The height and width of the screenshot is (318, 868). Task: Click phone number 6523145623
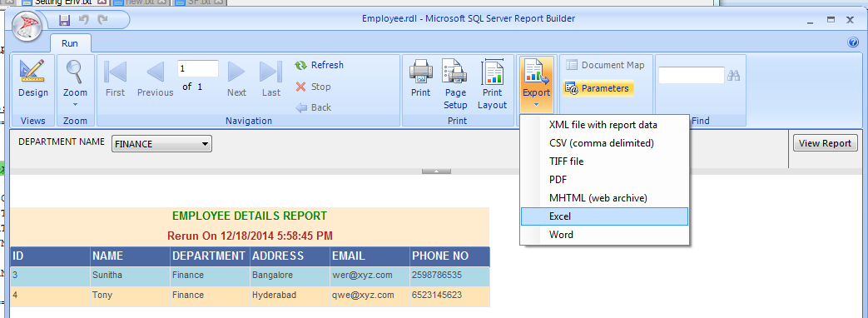click(x=449, y=296)
